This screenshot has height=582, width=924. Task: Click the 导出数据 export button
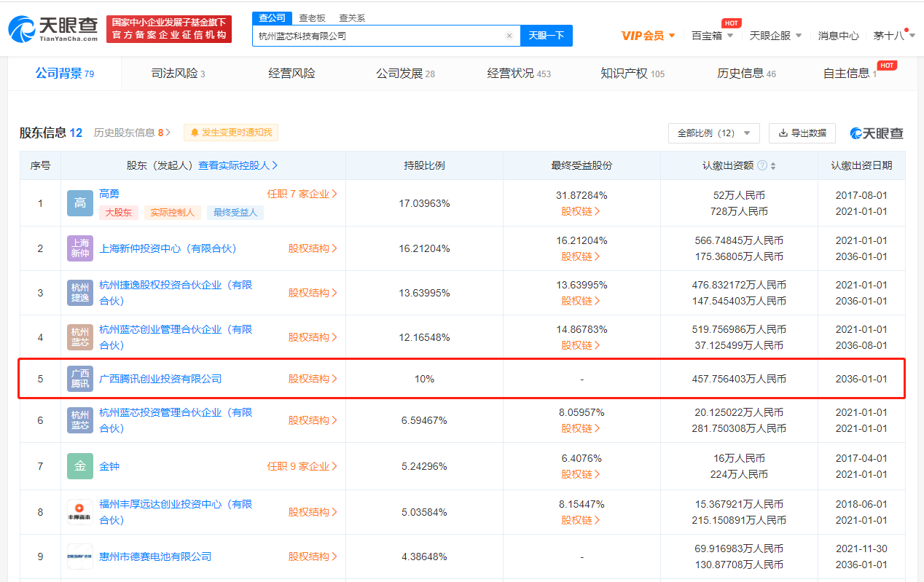(802, 133)
